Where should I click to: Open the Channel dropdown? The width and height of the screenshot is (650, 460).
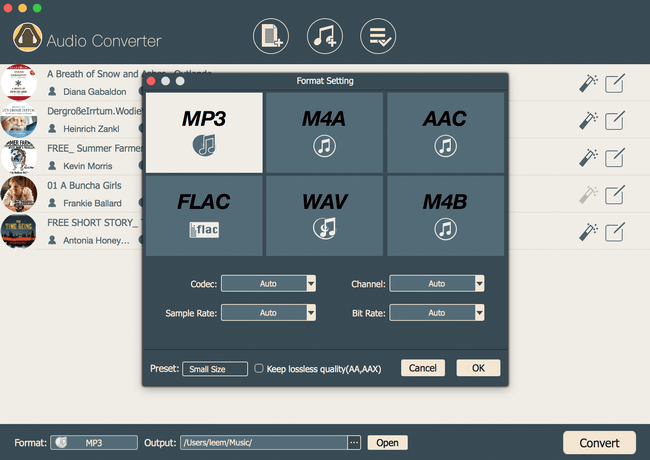(480, 284)
